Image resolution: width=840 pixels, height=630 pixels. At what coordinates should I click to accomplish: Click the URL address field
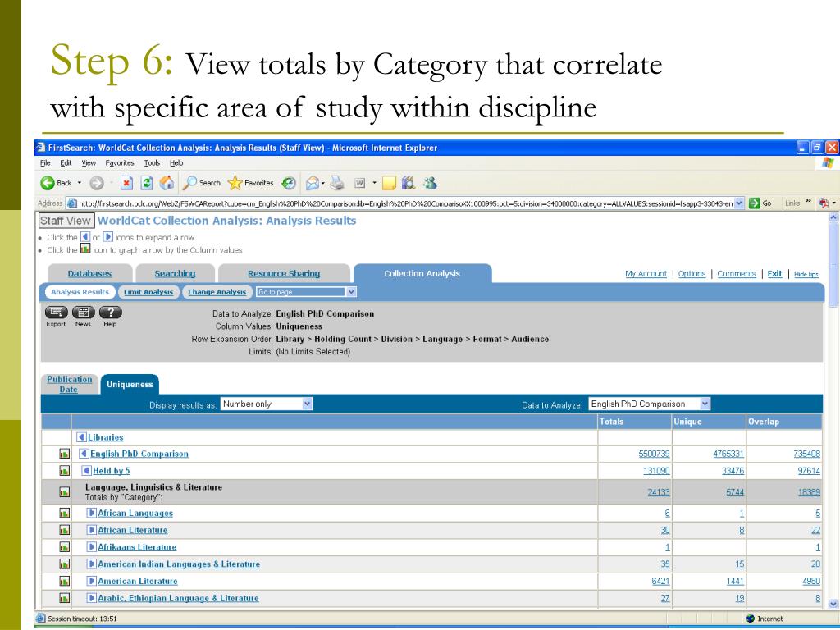pyautogui.click(x=405, y=203)
